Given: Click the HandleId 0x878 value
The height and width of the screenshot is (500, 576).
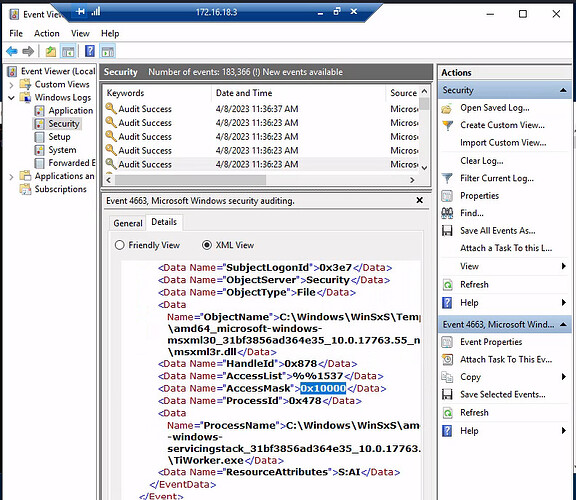Looking at the screenshot, I should coord(300,364).
